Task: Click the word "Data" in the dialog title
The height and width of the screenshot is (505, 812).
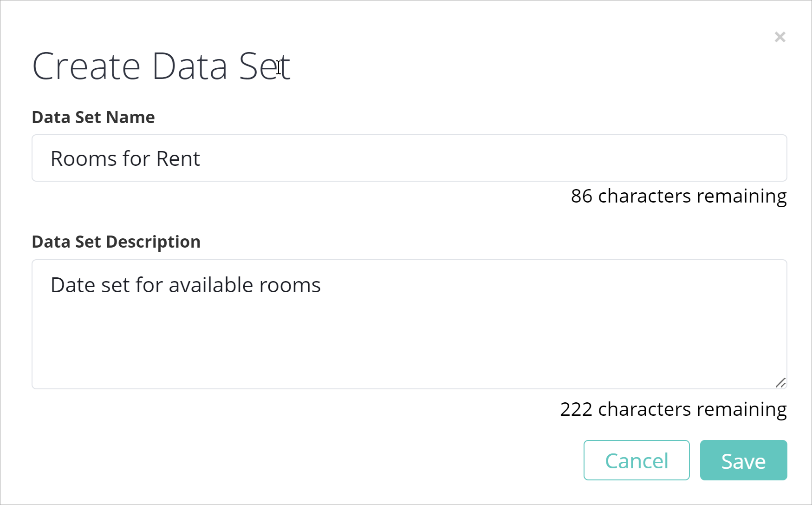Action: pos(190,67)
